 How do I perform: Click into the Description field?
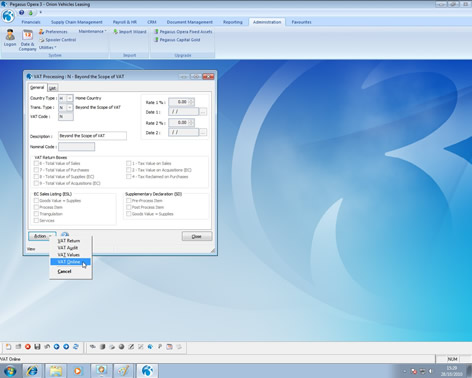(x=92, y=136)
